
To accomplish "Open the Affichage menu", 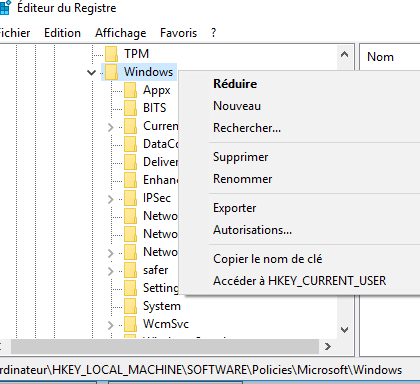I will (120, 33).
